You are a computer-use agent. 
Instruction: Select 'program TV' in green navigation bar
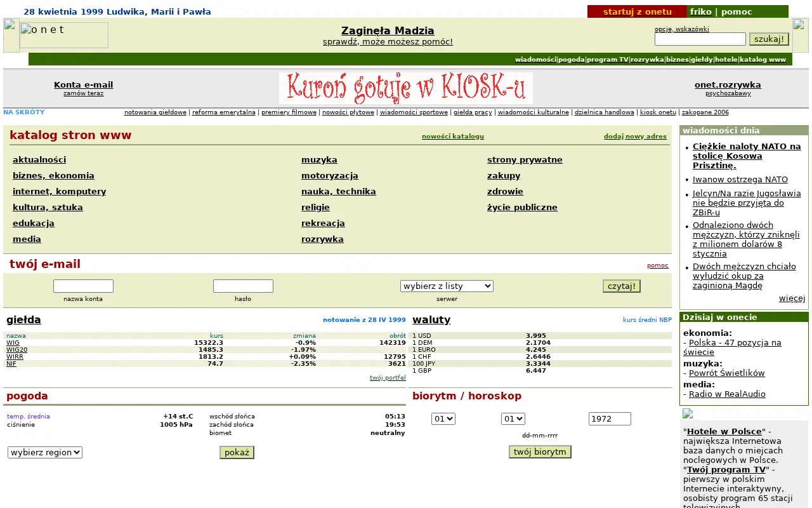607,59
